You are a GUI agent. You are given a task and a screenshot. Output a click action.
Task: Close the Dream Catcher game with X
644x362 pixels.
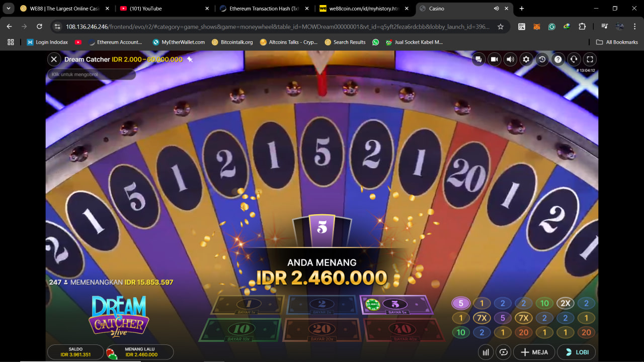(x=54, y=59)
